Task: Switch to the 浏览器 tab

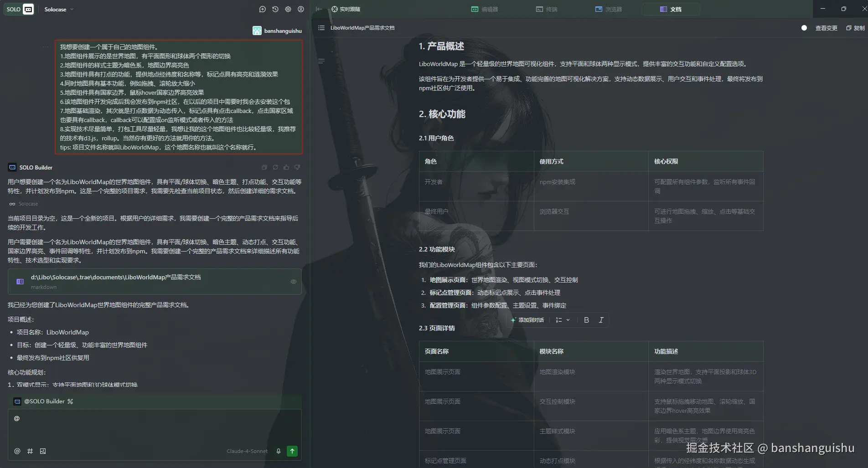Action: click(609, 9)
